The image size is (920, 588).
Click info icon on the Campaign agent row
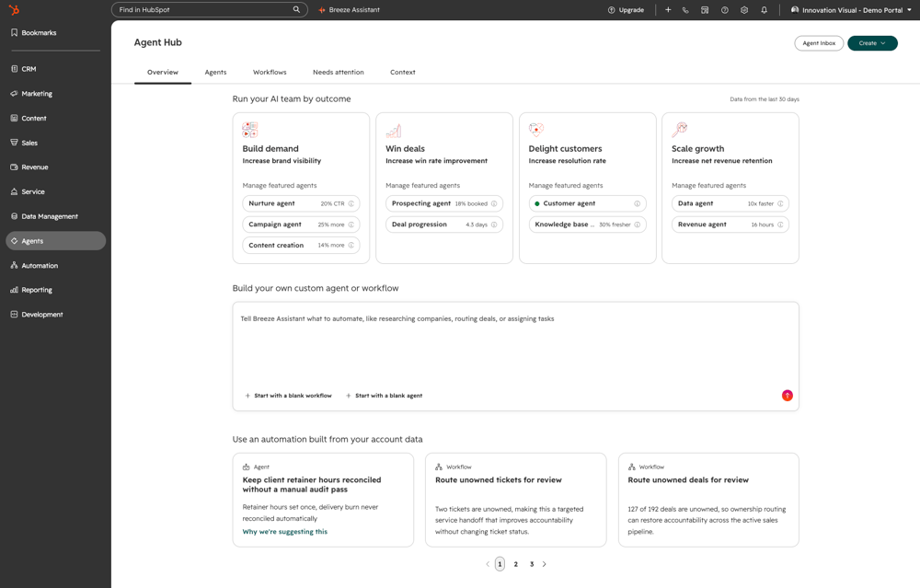pos(351,225)
